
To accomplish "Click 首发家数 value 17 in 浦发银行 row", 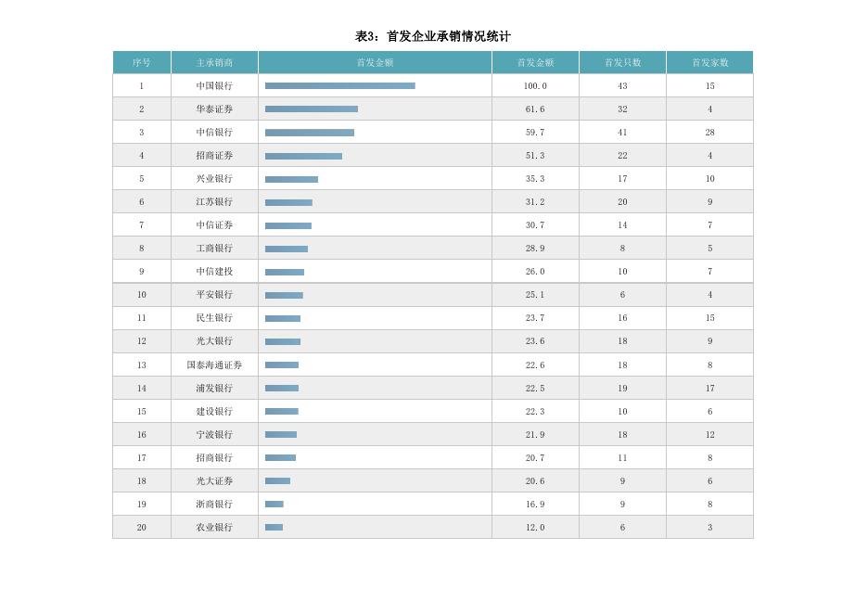I will (710, 389).
